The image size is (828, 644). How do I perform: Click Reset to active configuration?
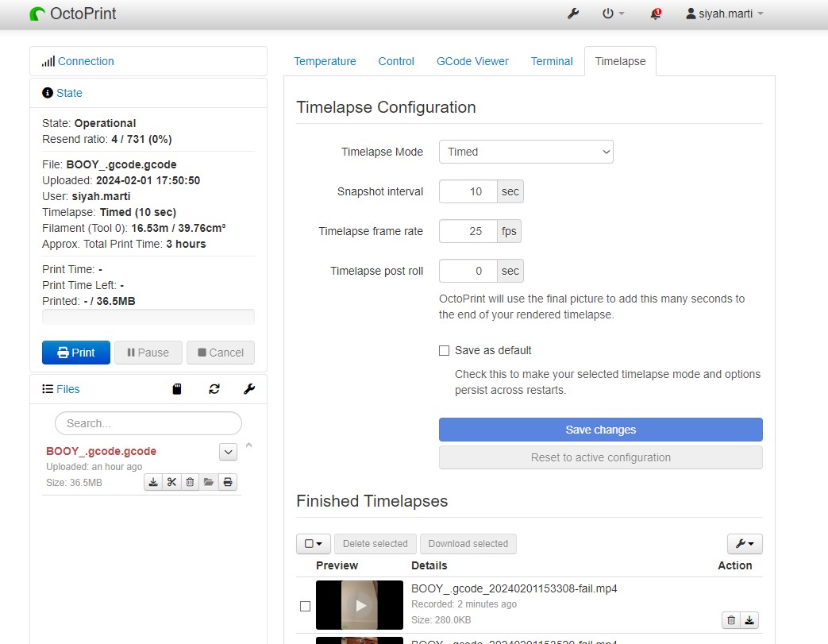click(601, 457)
